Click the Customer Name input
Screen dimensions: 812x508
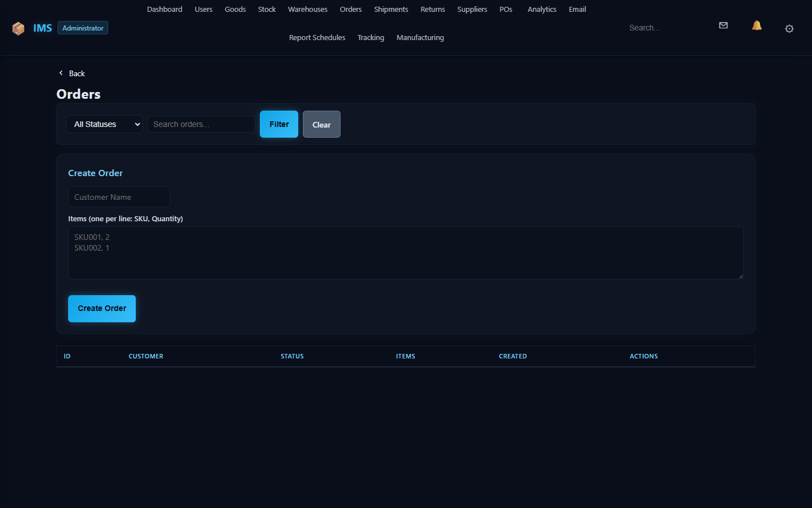pos(119,197)
